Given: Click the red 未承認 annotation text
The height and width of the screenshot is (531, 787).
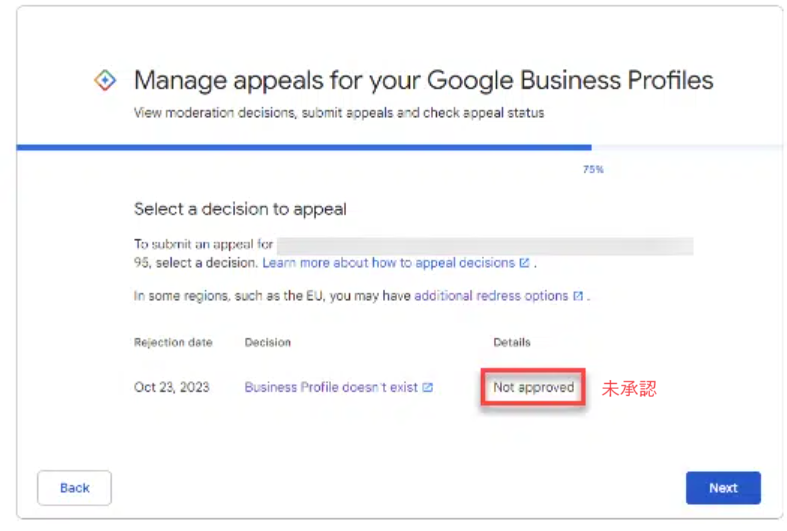Looking at the screenshot, I should point(629,388).
